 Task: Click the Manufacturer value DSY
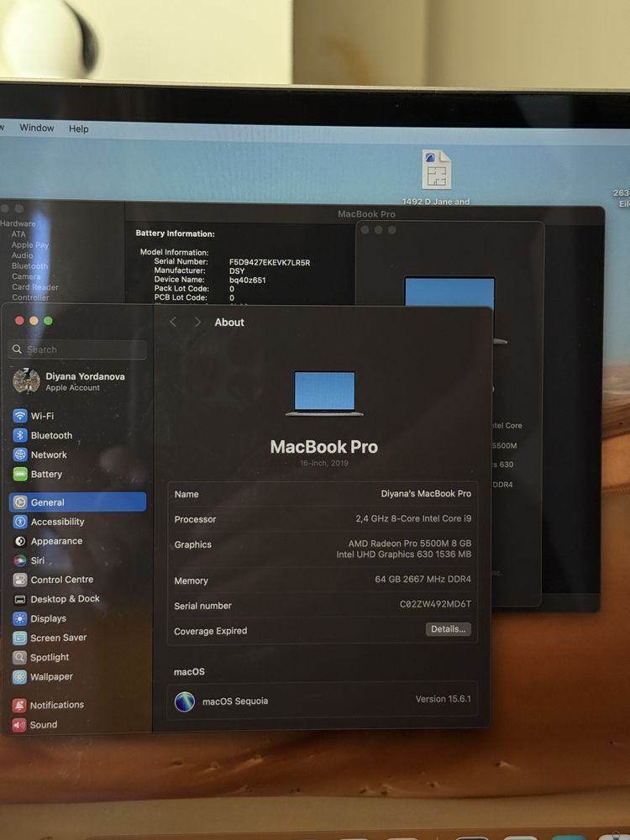point(236,271)
